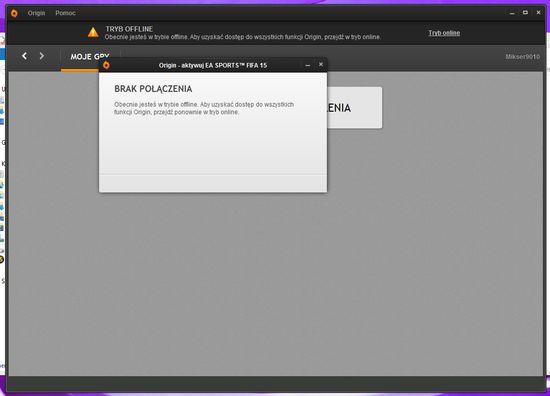Click the offline message text inside the dialog

tap(204, 108)
